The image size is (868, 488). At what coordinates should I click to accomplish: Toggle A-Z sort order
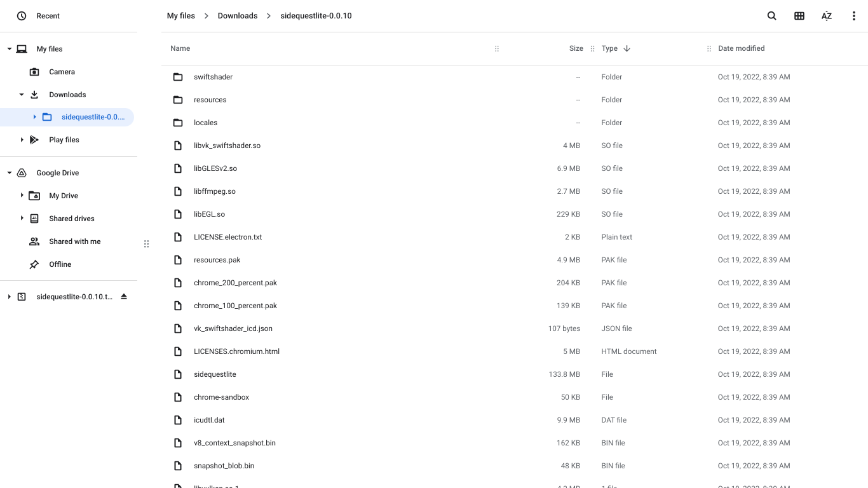827,16
